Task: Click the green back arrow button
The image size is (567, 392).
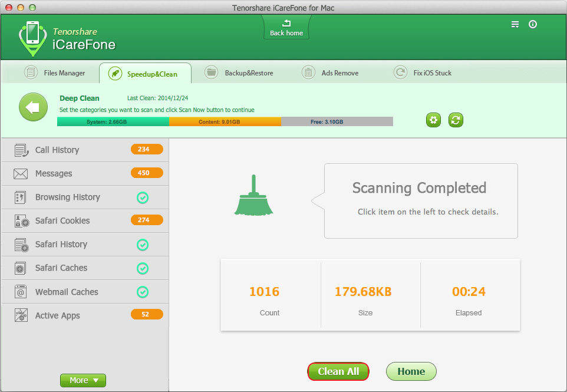Action: 33,107
